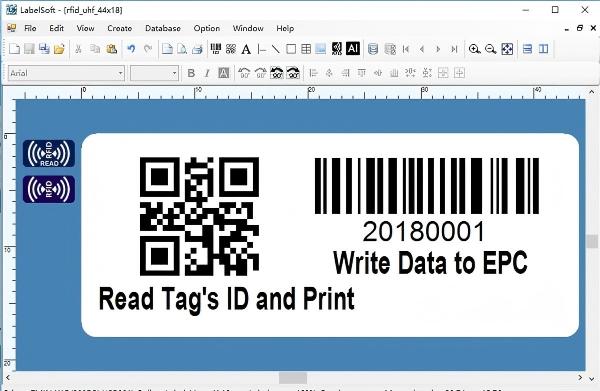Toggle Bold text formatting
Screen dimensions: 600x391
[x=191, y=73]
